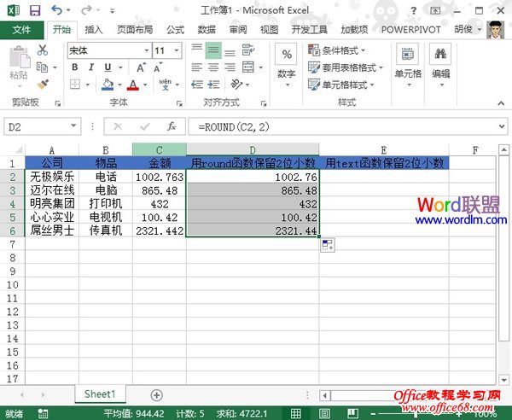This screenshot has width=512, height=420.
Task: Open the 编辑 editing dropdown
Action: tap(441, 66)
